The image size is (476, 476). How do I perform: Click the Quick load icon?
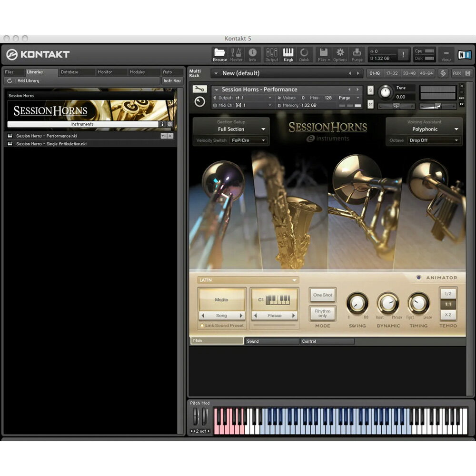click(304, 55)
